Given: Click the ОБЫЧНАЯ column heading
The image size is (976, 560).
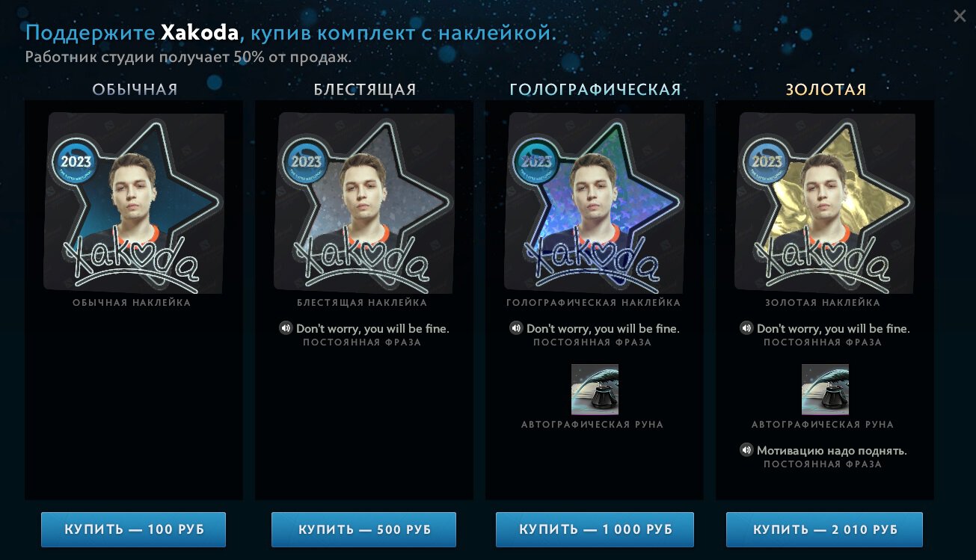Looking at the screenshot, I should [135, 90].
